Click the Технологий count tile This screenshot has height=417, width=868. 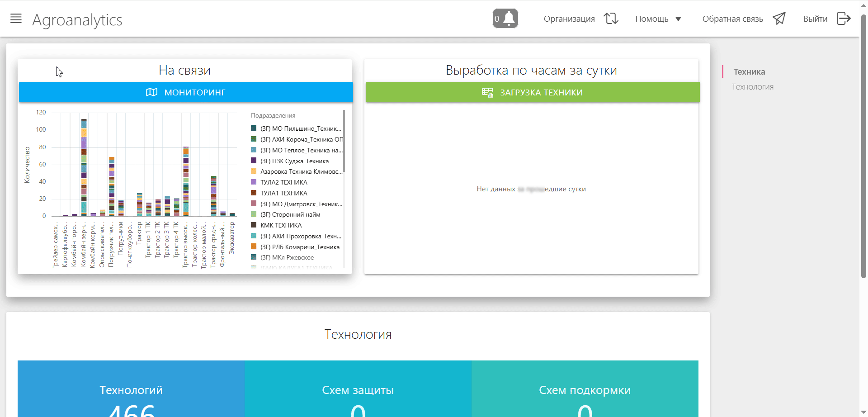[131, 389]
